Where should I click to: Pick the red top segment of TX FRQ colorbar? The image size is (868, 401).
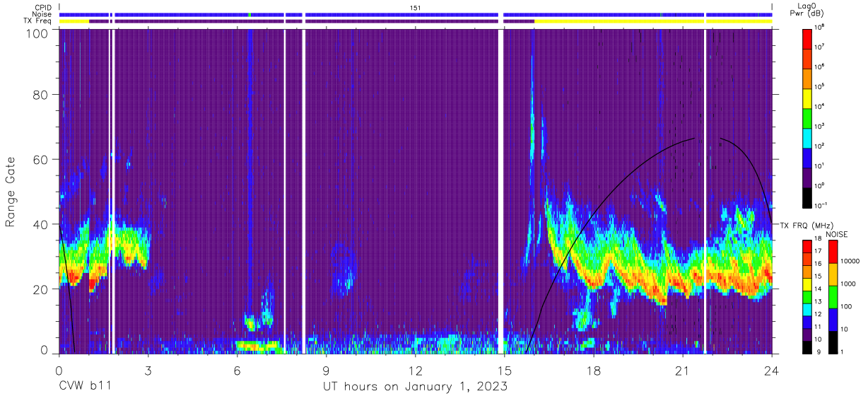pos(807,246)
